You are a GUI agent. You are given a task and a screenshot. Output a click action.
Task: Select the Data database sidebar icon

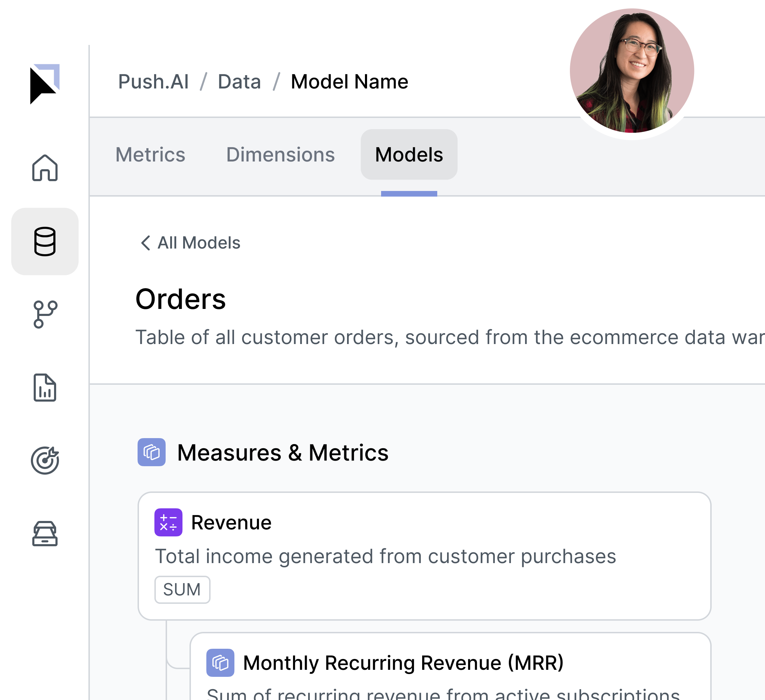[45, 242]
